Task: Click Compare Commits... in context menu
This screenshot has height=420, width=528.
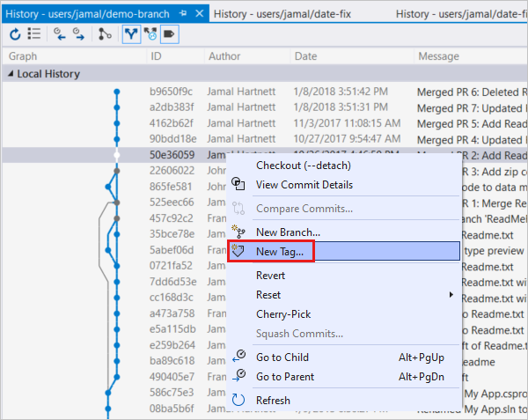Action: (x=304, y=209)
